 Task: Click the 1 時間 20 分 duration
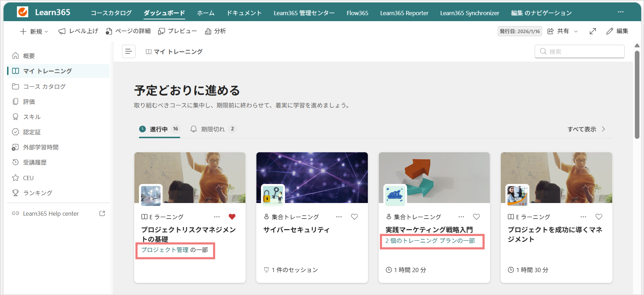tap(410, 270)
